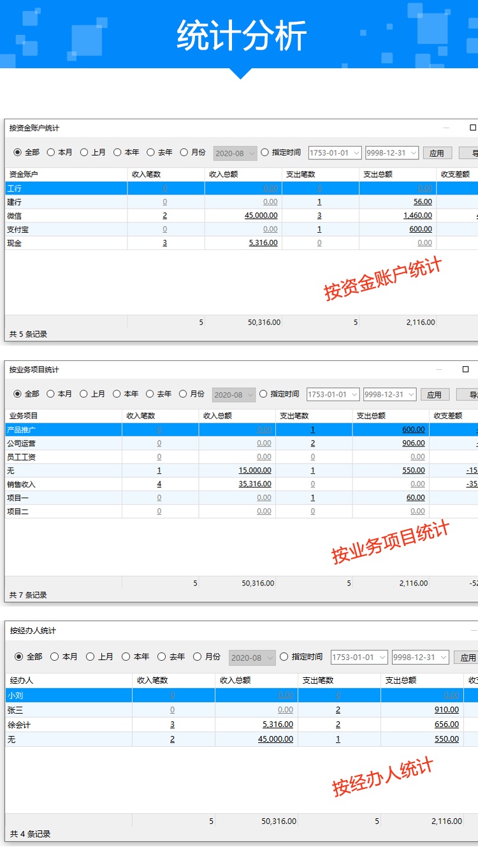This screenshot has height=868, width=478.
Task: Select the 项目一 project row
Action: point(242,497)
